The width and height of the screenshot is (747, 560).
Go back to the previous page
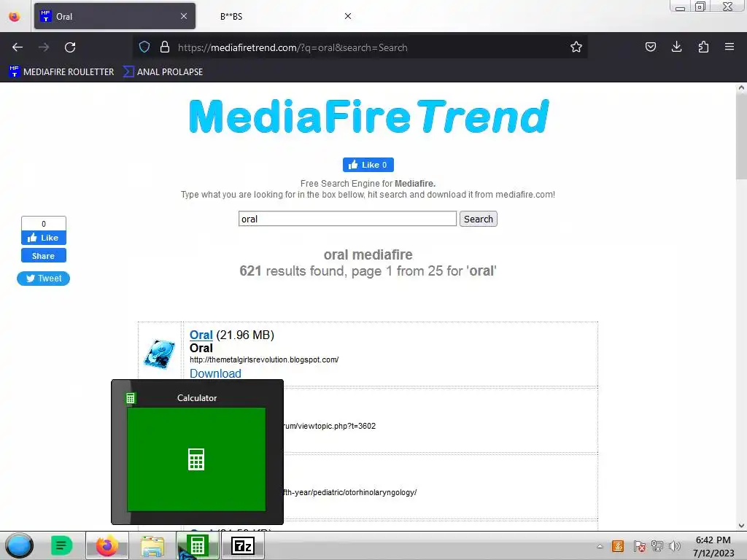pyautogui.click(x=18, y=47)
